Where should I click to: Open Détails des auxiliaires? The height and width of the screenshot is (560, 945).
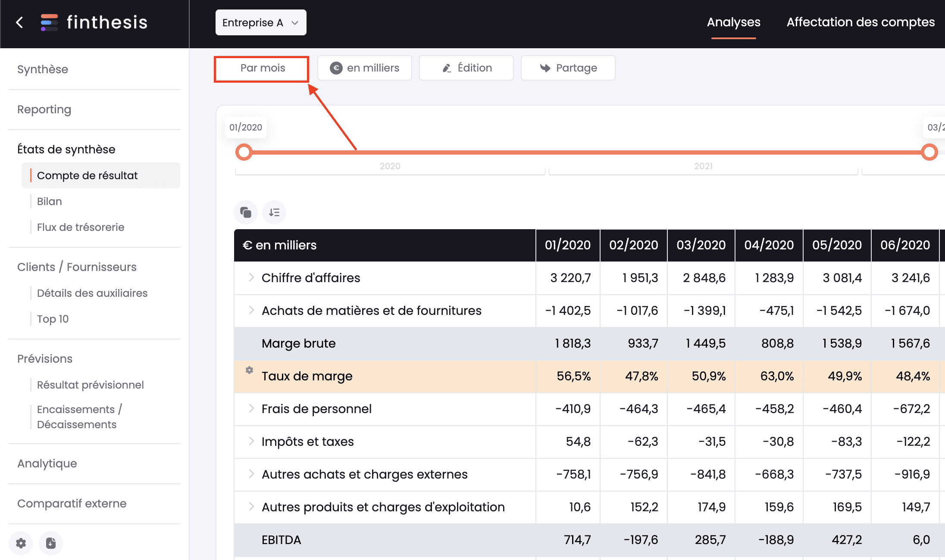coord(92,293)
